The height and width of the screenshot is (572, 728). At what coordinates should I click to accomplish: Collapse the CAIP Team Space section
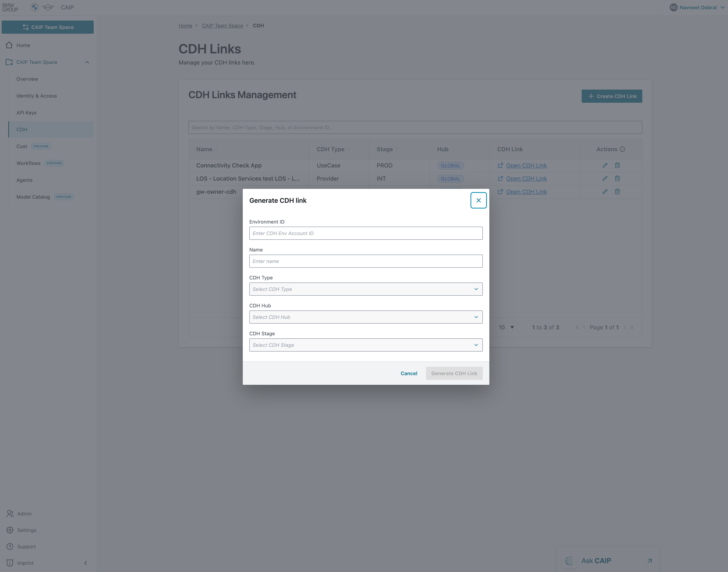[87, 62]
